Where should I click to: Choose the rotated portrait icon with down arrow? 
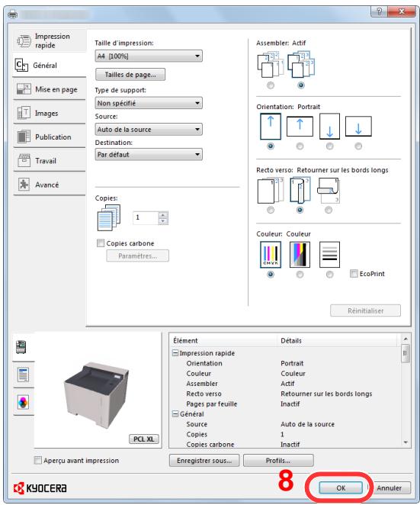[x=329, y=127]
